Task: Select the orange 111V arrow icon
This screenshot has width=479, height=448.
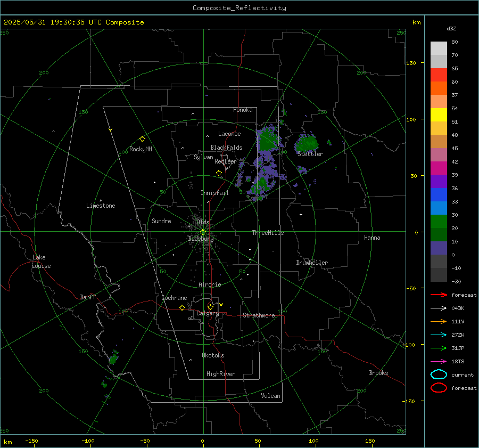Action: [439, 321]
